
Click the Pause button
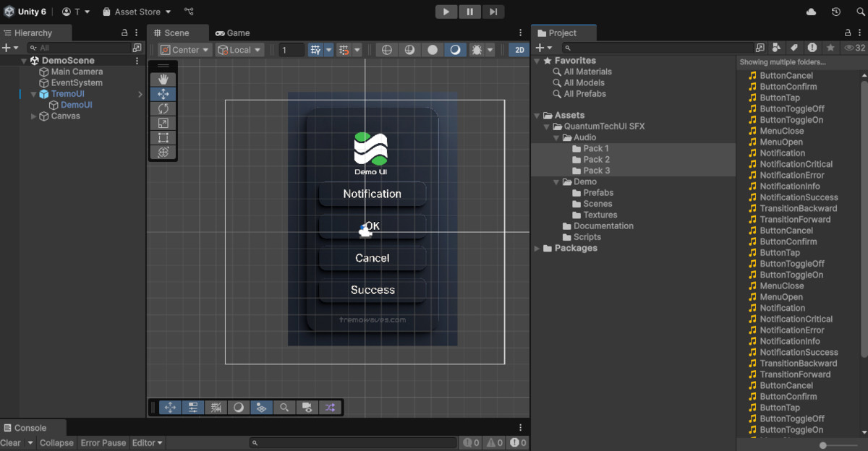point(469,12)
